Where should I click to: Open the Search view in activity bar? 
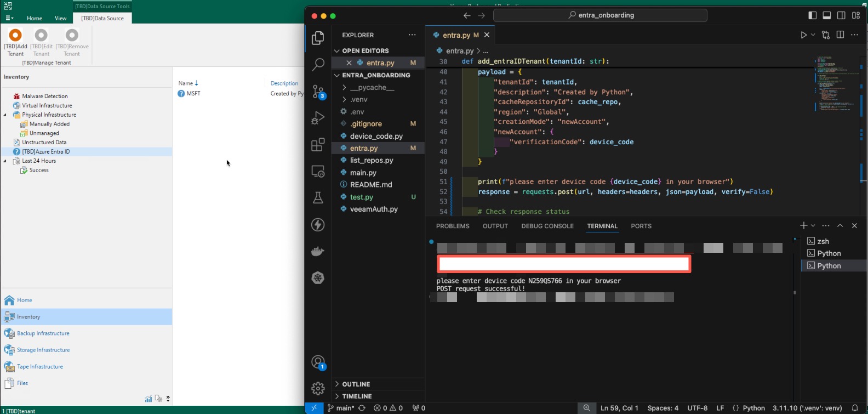pos(318,65)
